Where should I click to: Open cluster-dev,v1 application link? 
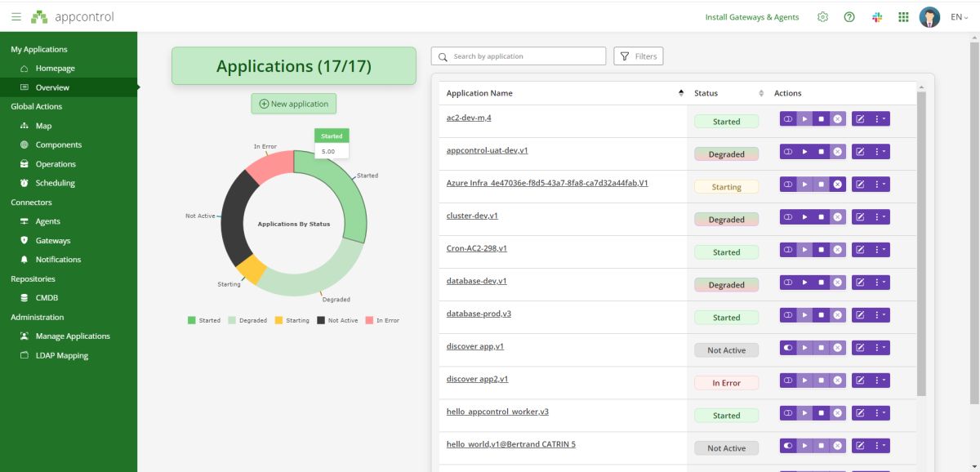[x=472, y=216]
